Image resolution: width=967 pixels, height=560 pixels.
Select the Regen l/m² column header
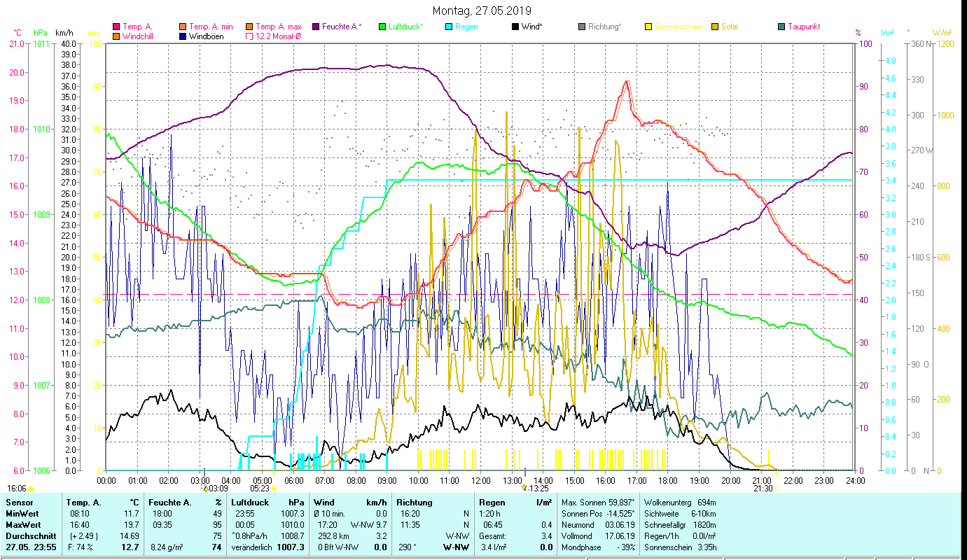click(x=515, y=502)
